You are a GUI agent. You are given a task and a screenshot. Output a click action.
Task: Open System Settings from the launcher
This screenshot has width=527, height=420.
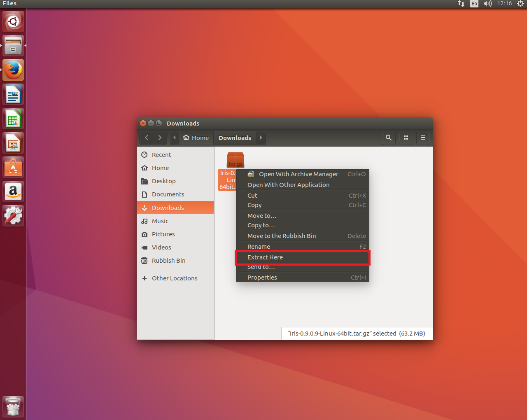click(x=13, y=216)
